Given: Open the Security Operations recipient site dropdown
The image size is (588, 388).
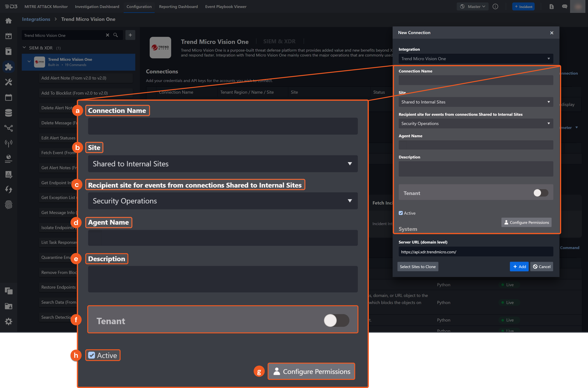Looking at the screenshot, I should click(476, 123).
